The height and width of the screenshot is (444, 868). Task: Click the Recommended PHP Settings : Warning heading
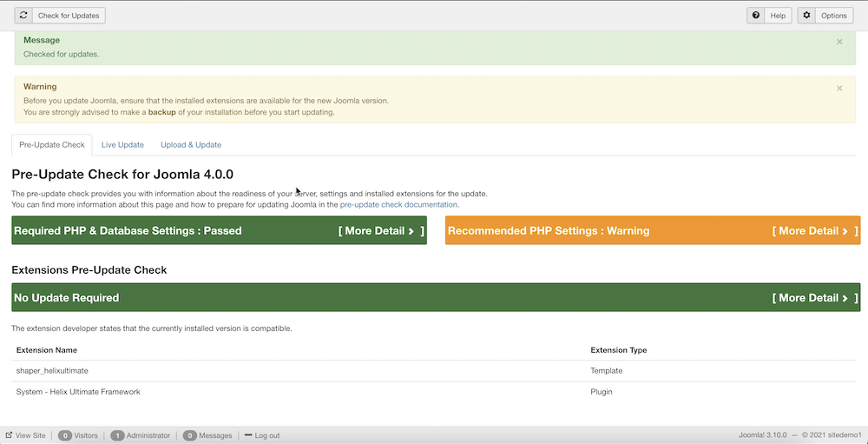[549, 230]
